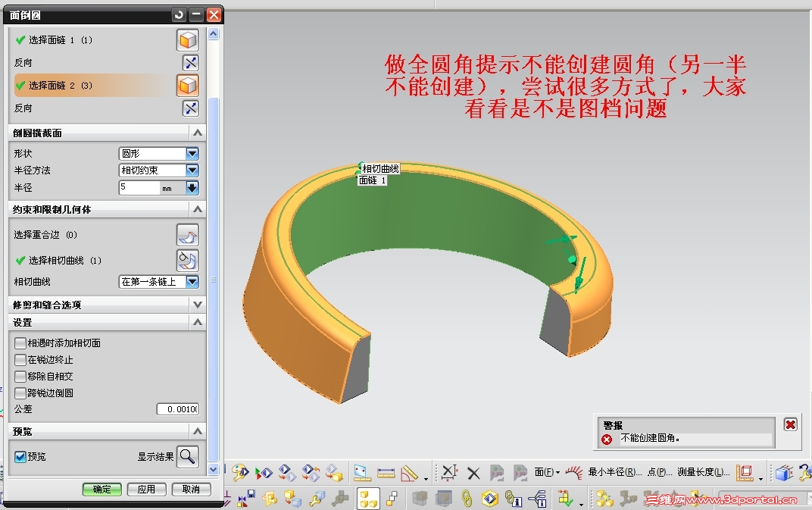The image size is (812, 510).
Task: Collapse the 预览 section header
Action: click(x=197, y=431)
